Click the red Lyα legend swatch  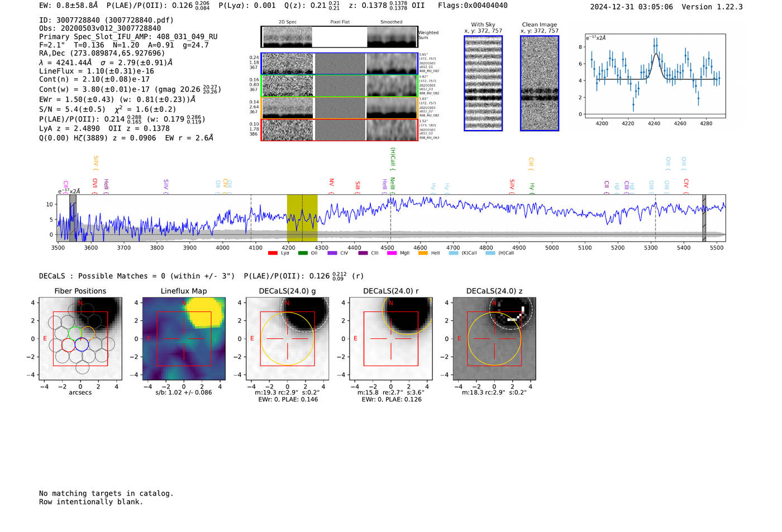(273, 253)
